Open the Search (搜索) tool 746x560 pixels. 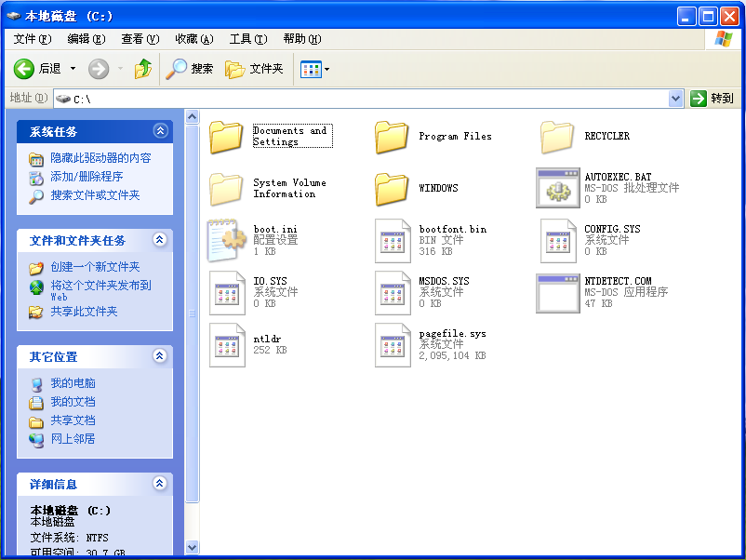tap(190, 70)
